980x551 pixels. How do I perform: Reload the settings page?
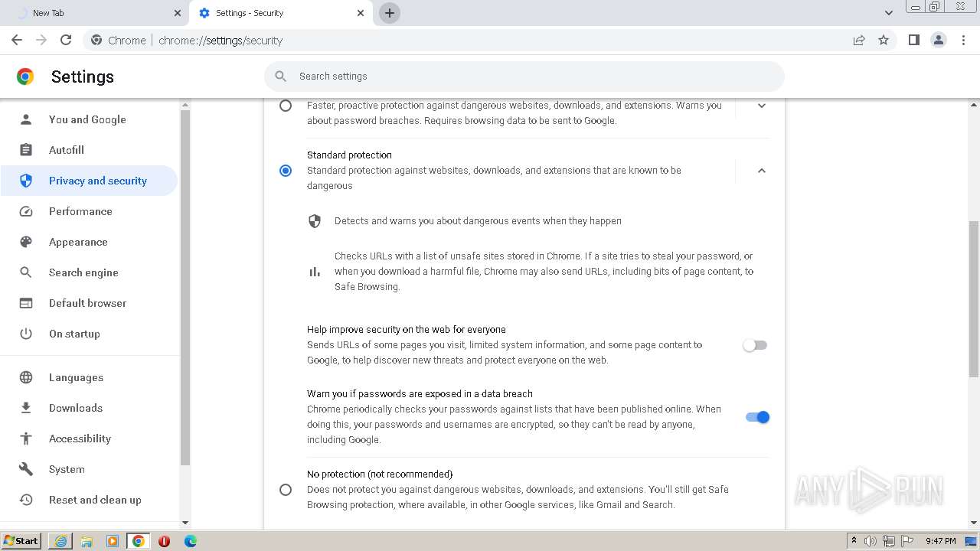(x=66, y=40)
